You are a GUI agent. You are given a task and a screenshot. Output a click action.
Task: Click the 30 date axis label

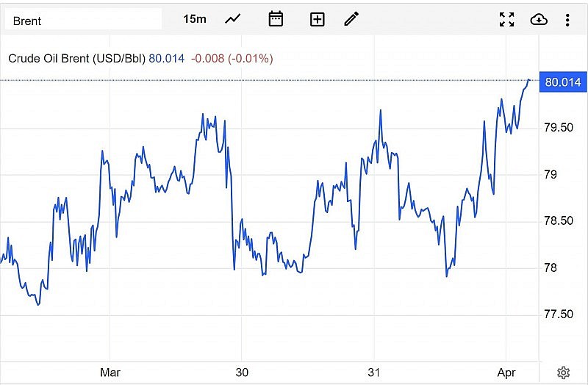242,373
